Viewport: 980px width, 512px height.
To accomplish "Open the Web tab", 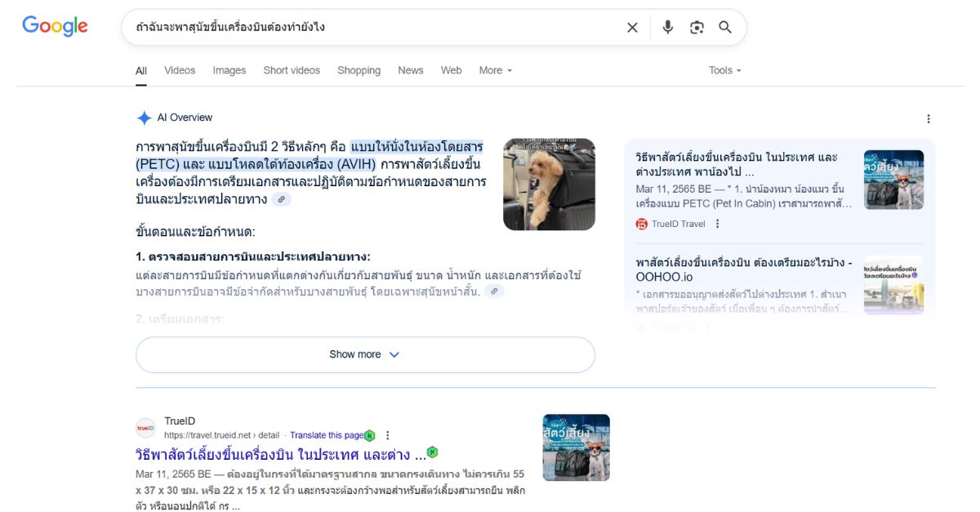I will tap(452, 70).
